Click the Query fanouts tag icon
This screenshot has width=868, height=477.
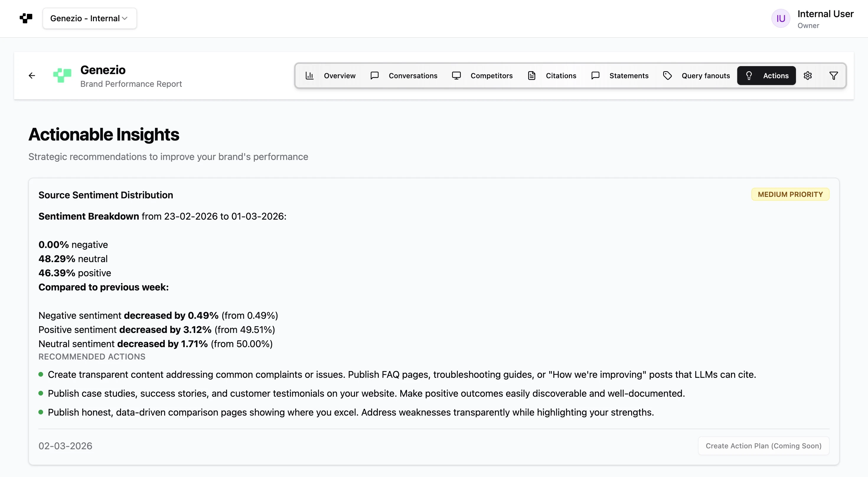point(668,76)
